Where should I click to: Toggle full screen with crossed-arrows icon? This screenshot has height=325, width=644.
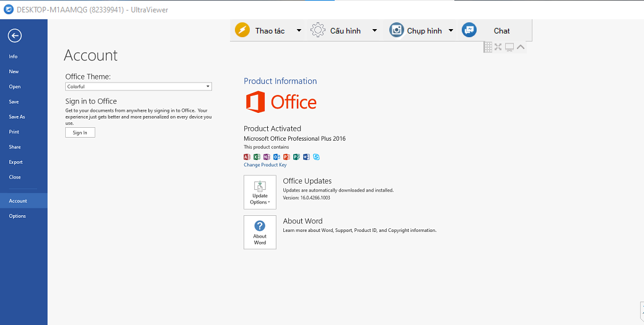click(498, 47)
